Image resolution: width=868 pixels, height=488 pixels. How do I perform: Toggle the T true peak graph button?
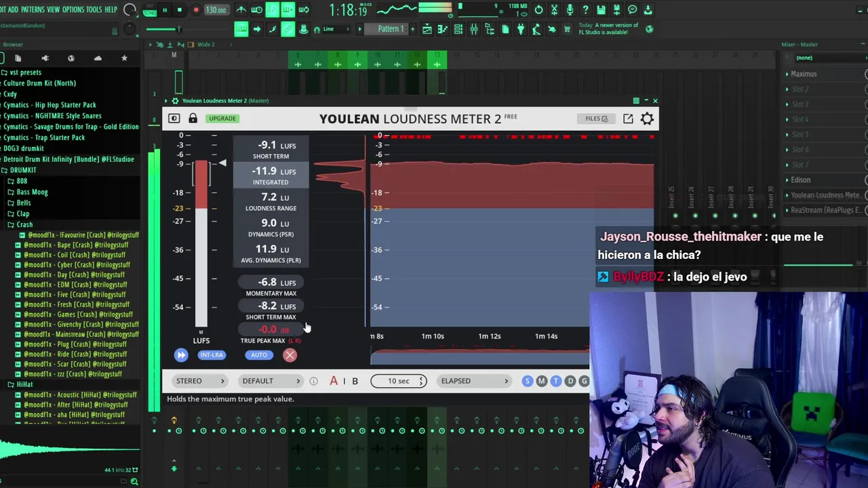pyautogui.click(x=556, y=381)
